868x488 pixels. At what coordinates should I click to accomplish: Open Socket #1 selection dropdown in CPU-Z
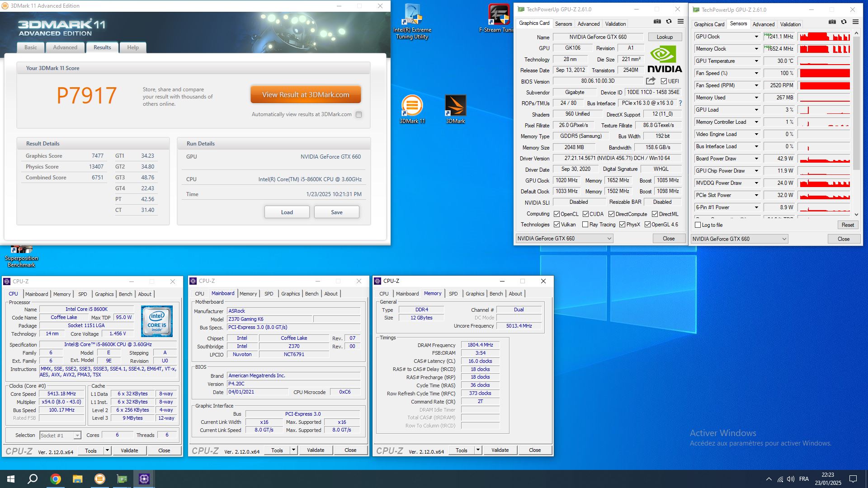coord(60,436)
